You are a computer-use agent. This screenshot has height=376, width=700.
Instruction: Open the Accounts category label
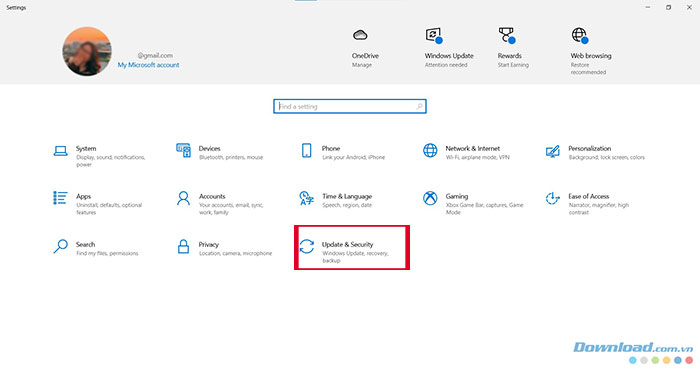(x=212, y=196)
